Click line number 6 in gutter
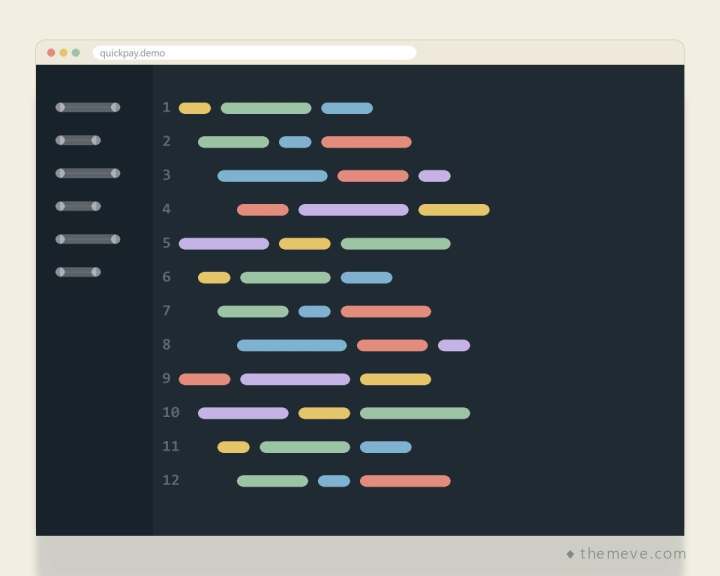 166,277
